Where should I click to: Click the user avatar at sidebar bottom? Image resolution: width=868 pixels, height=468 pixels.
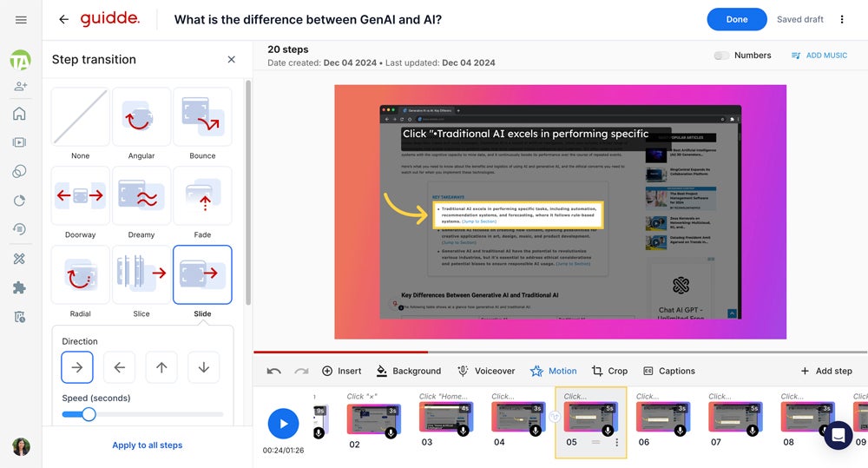[21, 446]
